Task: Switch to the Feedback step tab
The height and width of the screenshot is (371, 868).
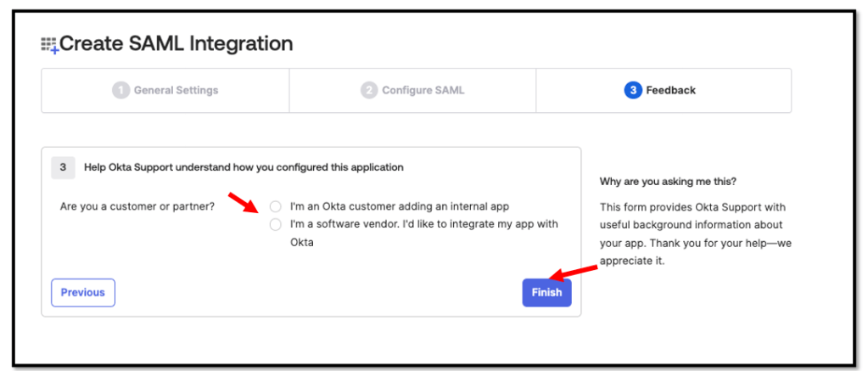Action: [663, 91]
